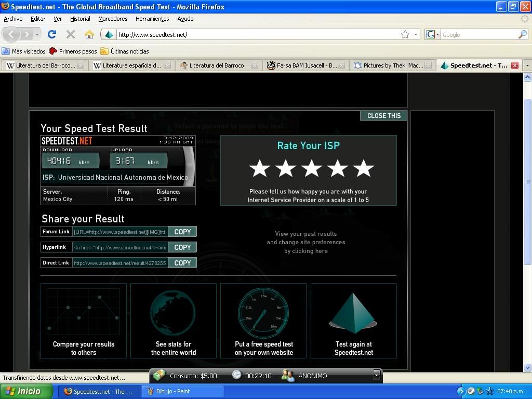Click the Hyperlink code text field
The image size is (532, 399).
coord(120,248)
